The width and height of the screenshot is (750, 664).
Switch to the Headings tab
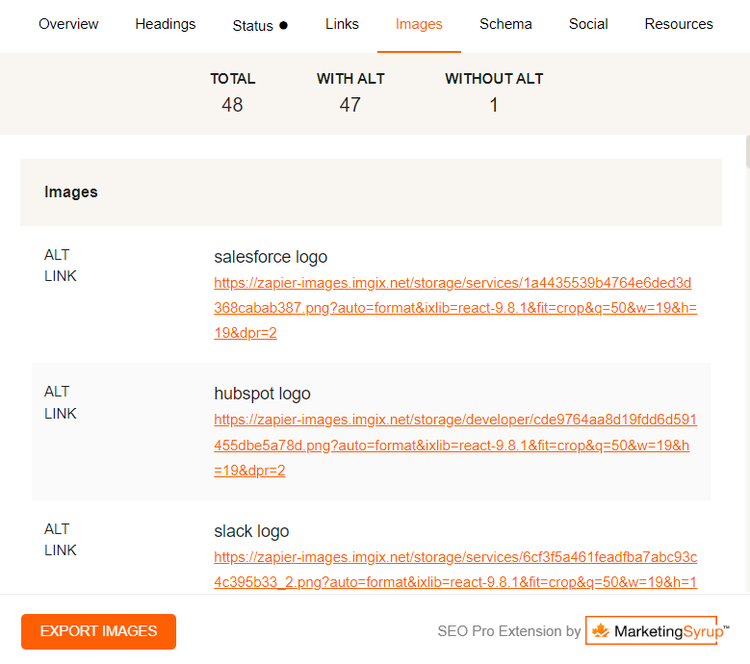pyautogui.click(x=165, y=24)
